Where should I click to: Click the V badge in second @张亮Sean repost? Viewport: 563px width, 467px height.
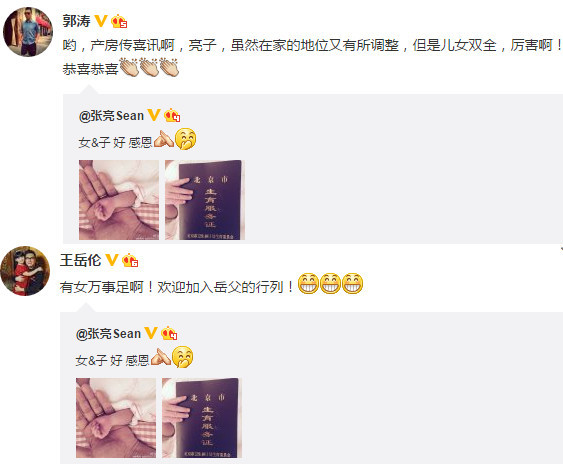150,333
